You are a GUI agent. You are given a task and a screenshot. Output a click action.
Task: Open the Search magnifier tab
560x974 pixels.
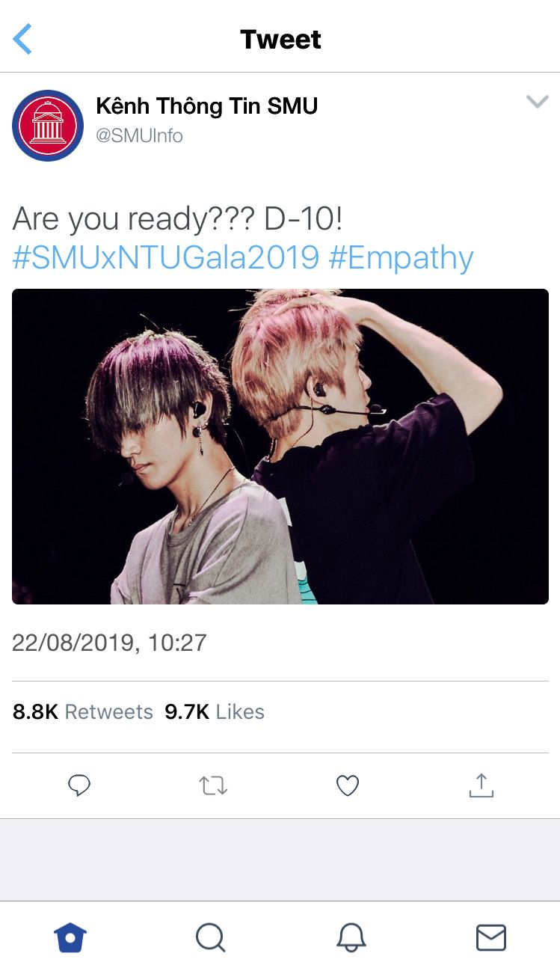pyautogui.click(x=210, y=937)
